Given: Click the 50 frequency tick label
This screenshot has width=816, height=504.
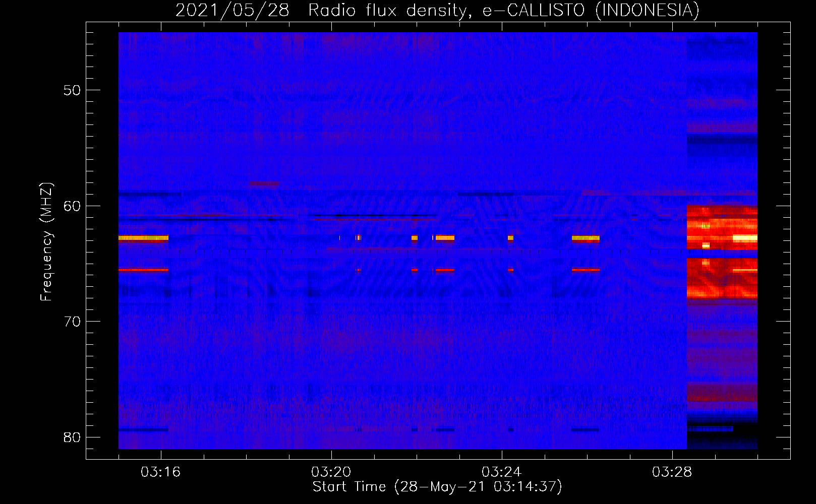Looking at the screenshot, I should point(72,90).
